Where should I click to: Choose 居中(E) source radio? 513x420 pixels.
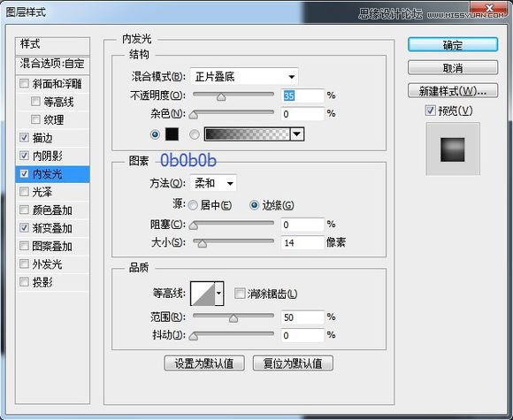193,205
